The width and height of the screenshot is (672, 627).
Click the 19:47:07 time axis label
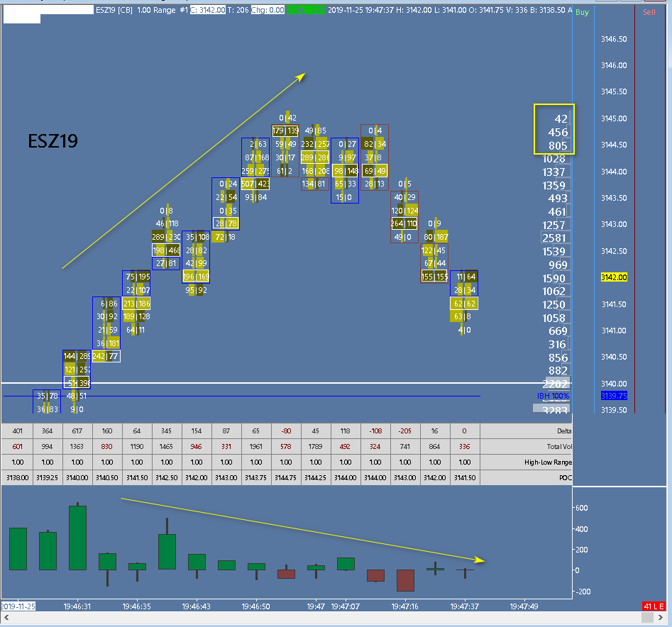pos(346,606)
